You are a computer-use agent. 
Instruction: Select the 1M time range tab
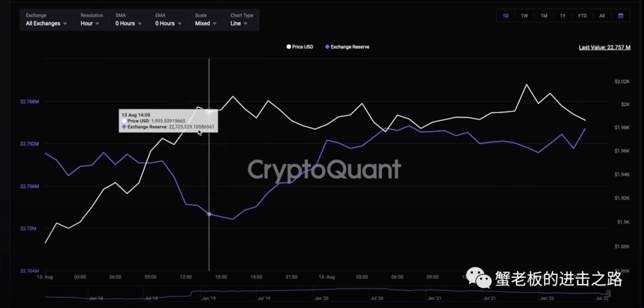pyautogui.click(x=544, y=15)
